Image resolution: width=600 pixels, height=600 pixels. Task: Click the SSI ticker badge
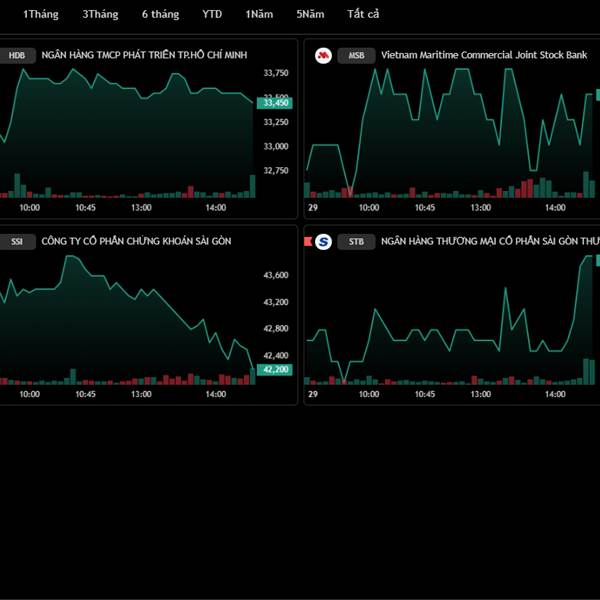point(17,241)
